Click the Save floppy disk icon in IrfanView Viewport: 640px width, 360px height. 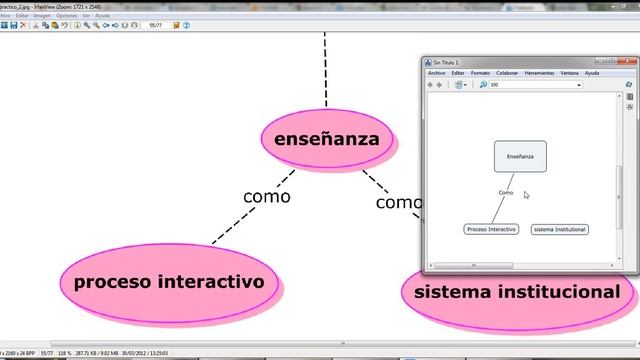pos(13,25)
